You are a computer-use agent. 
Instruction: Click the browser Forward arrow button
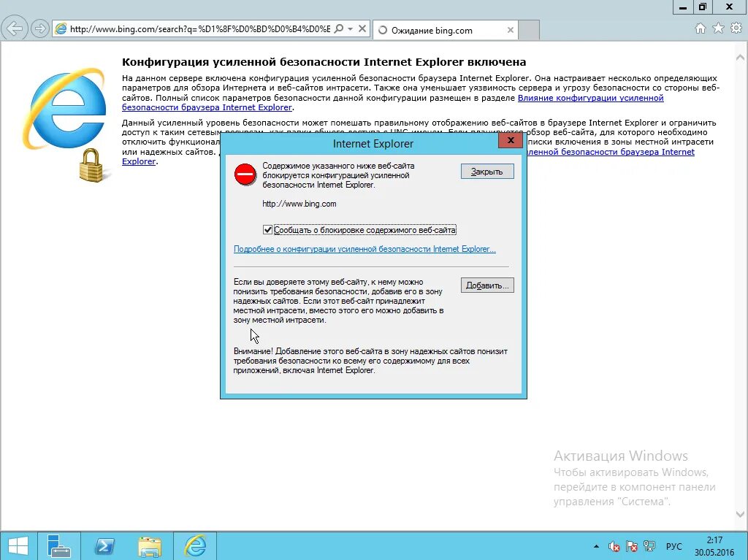pyautogui.click(x=39, y=28)
